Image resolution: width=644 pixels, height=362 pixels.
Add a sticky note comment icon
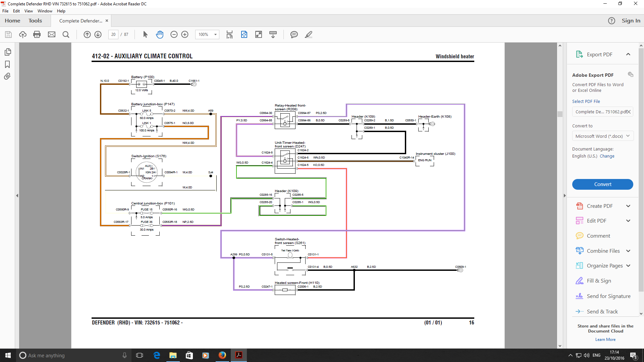(294, 35)
